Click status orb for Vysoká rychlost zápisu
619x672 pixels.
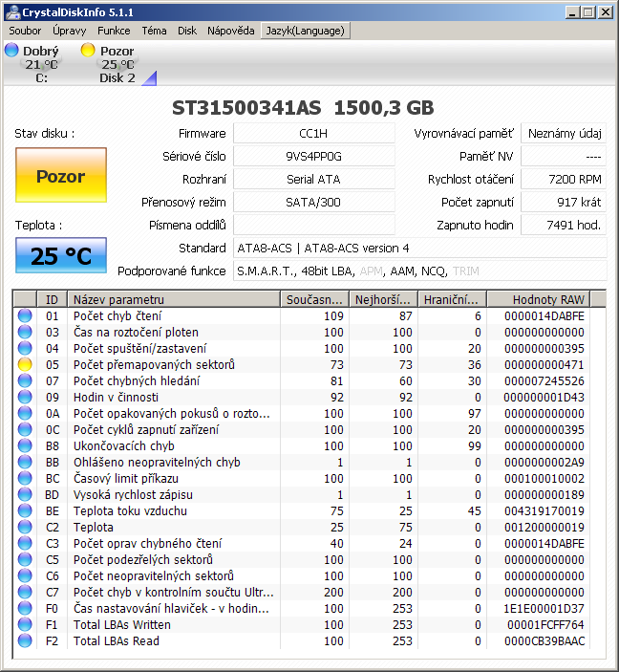pos(25,494)
